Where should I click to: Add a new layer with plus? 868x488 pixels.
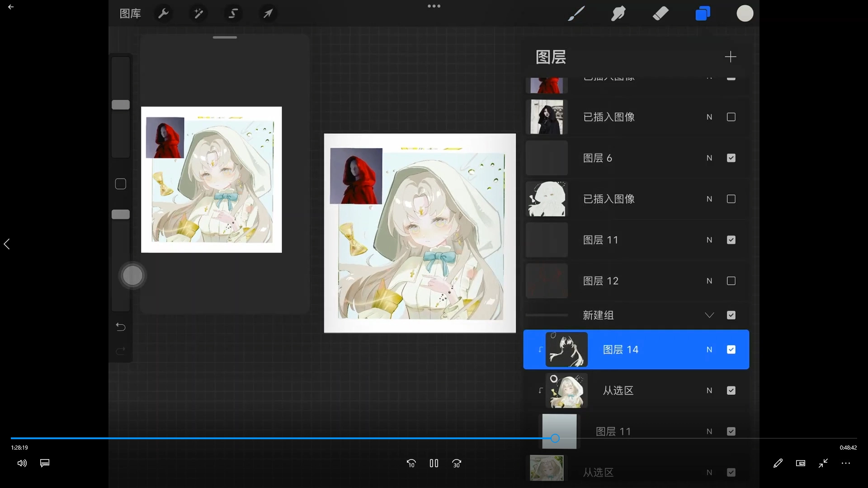point(730,57)
